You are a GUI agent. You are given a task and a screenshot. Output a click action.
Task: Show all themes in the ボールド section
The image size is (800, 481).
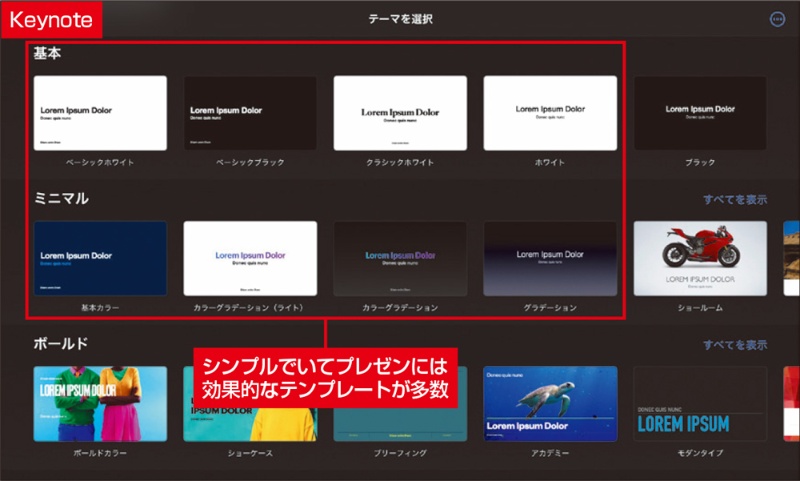coord(735,345)
